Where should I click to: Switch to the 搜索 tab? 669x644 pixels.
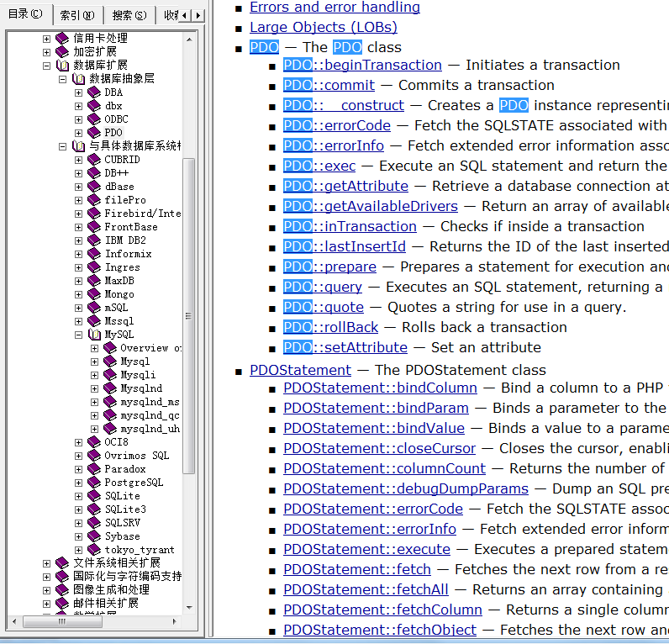tap(129, 15)
